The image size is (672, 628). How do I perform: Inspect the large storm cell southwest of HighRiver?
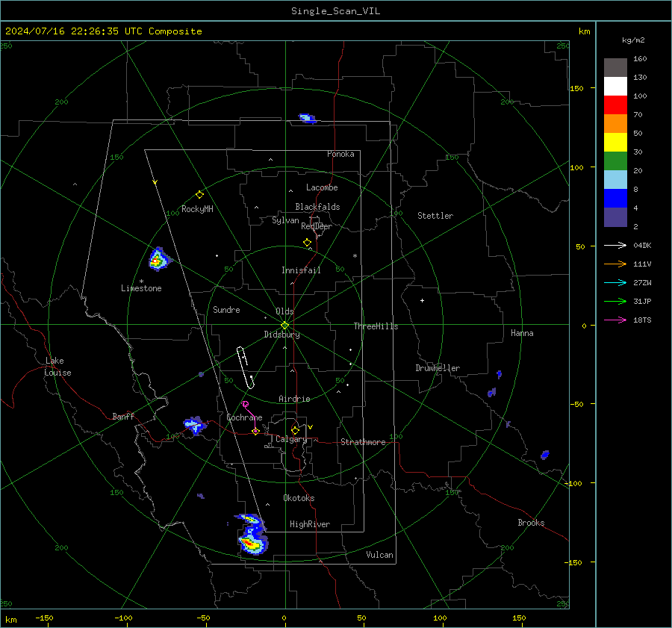252,535
